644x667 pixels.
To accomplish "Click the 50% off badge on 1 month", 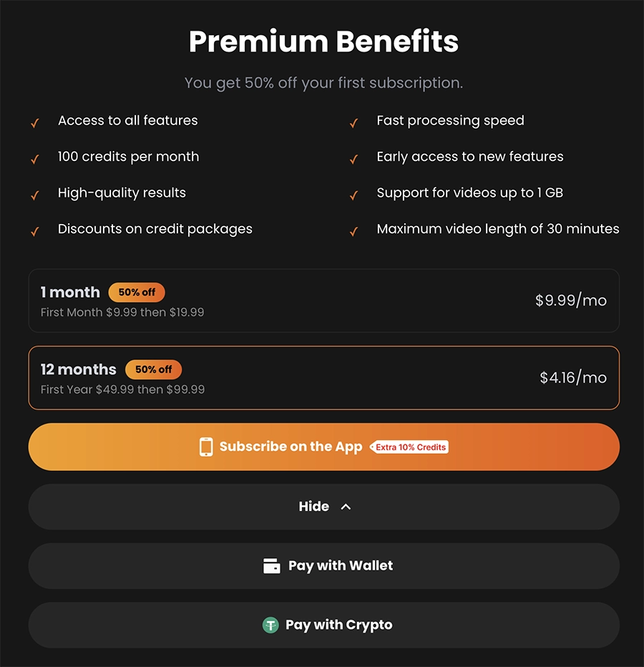I will pos(137,292).
